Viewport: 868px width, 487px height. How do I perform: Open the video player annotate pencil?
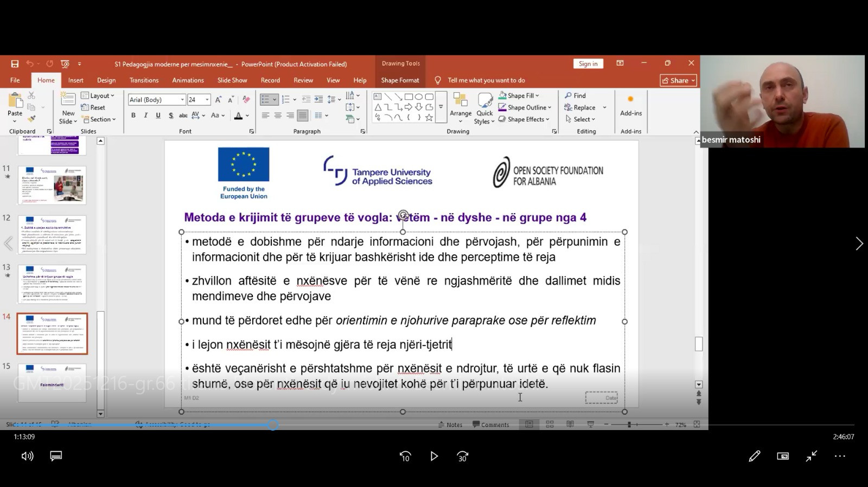pyautogui.click(x=755, y=456)
